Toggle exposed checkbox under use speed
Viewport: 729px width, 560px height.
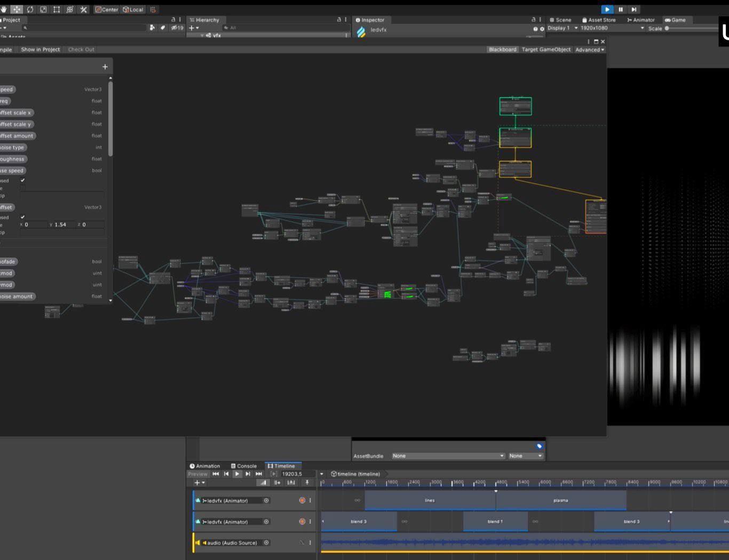tap(22, 180)
